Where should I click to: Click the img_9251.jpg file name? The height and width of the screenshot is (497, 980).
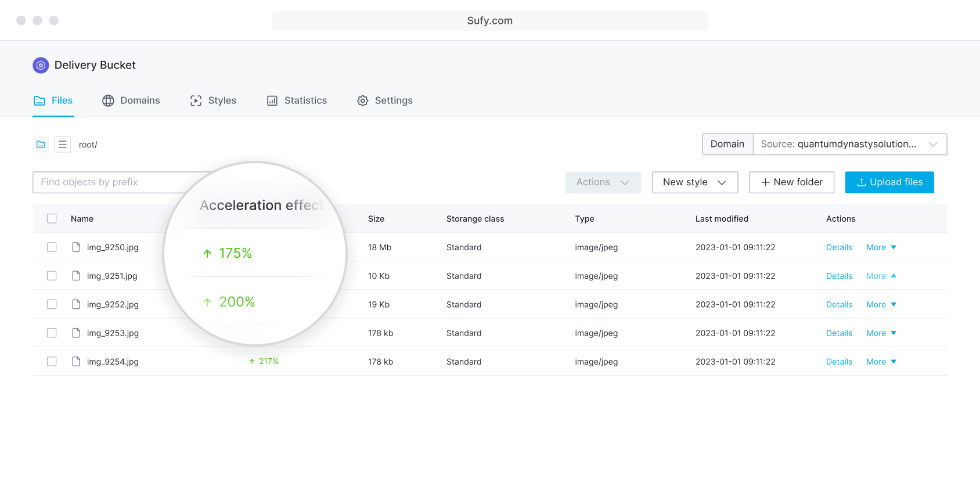112,276
